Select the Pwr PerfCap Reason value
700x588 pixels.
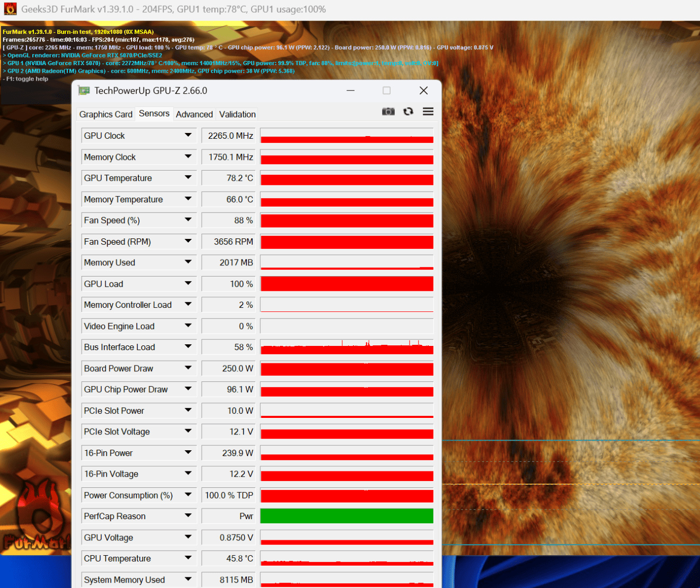click(228, 516)
